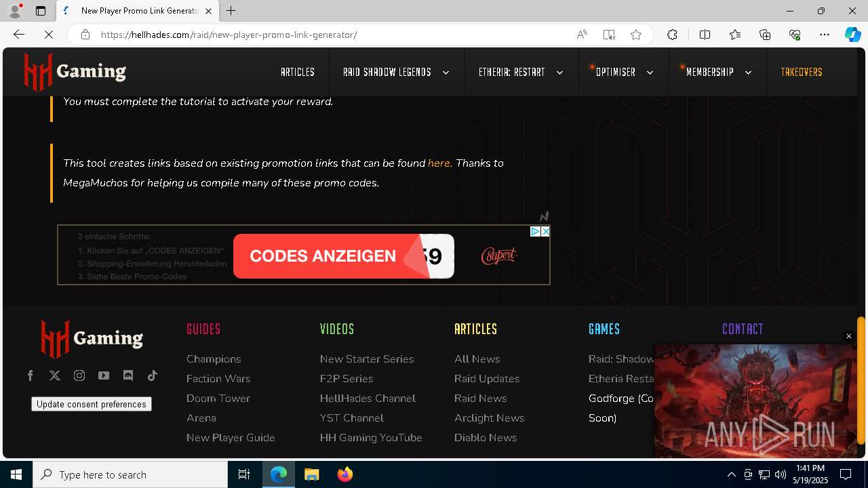Open the Collections icon
Viewport: 868px width, 488px height.
pos(765,35)
